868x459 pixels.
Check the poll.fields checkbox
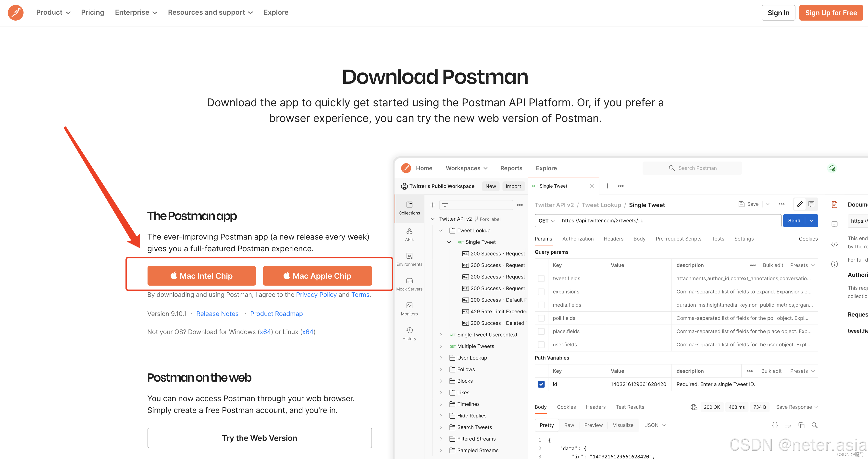coord(541,318)
